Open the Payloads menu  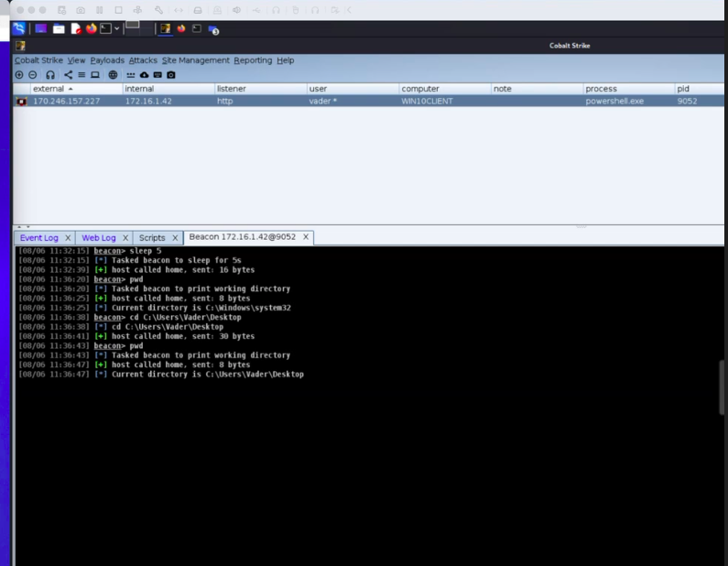(x=107, y=60)
